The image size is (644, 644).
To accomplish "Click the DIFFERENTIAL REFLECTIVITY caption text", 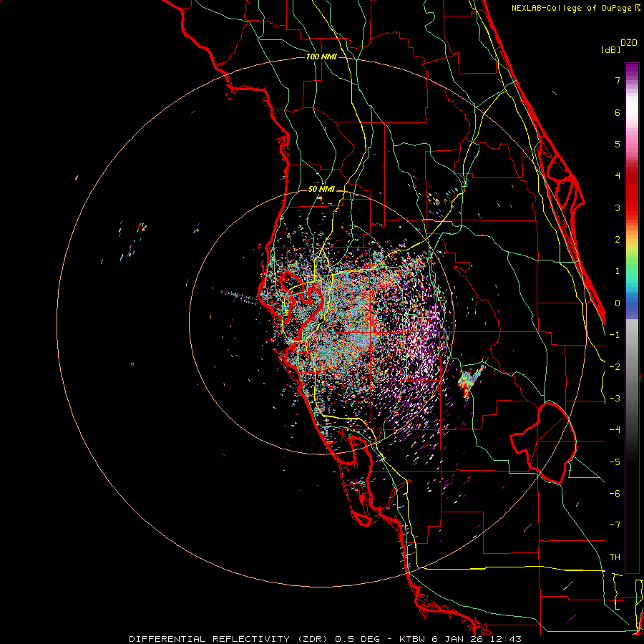I will coord(210,639).
